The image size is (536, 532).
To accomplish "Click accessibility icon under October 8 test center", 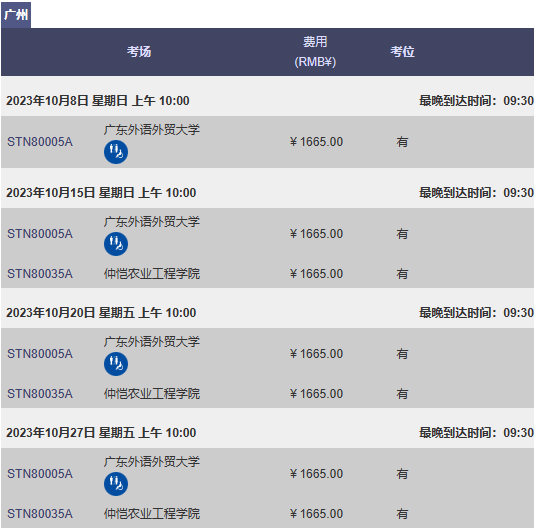I will 116,152.
